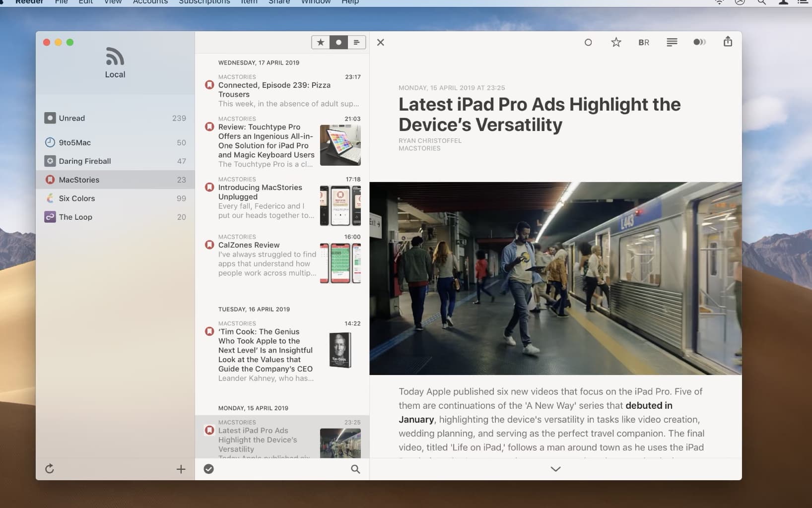The height and width of the screenshot is (508, 812).
Task: Close the article with the X icon
Action: pyautogui.click(x=381, y=43)
